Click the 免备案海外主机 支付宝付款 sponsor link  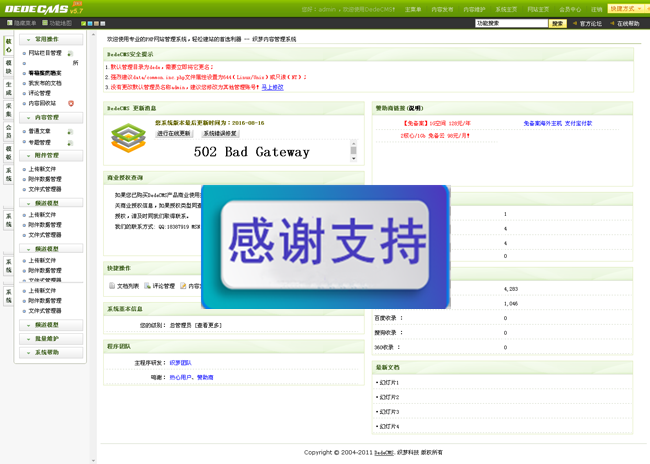[558, 124]
